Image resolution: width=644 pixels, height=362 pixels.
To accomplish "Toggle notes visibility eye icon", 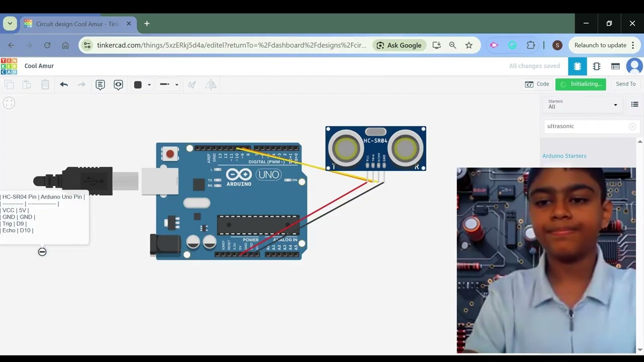I will (x=118, y=84).
